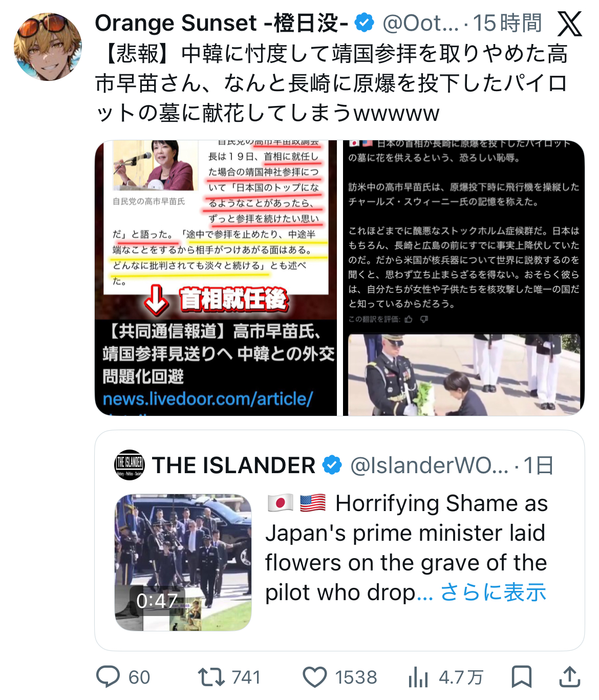Play the 0:47 quoted video
The image size is (599, 700).
point(183,562)
